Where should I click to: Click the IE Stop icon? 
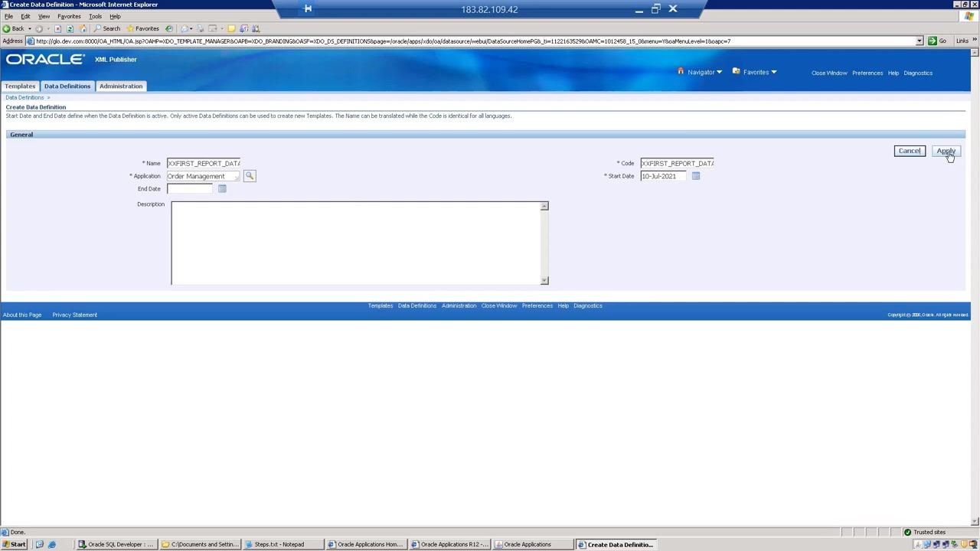click(x=57, y=28)
